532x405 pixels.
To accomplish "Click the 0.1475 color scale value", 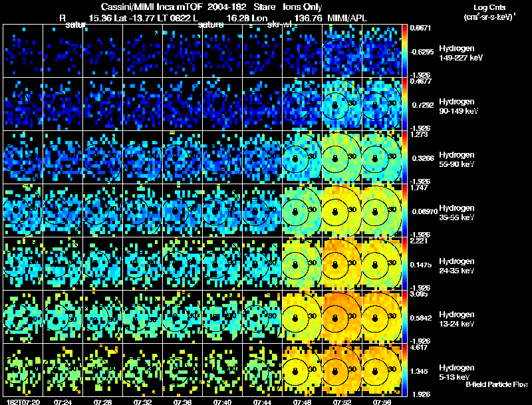I will click(421, 265).
